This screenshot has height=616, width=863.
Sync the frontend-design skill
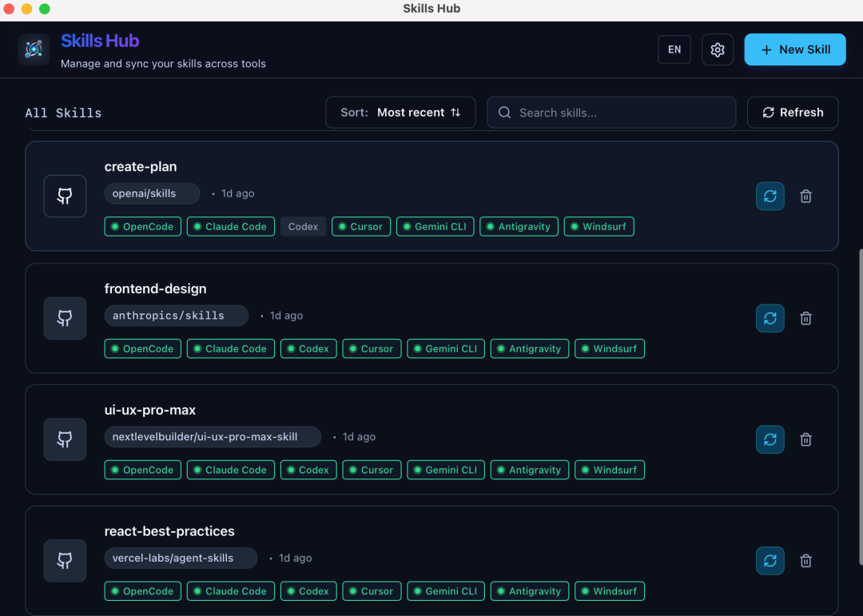click(770, 318)
